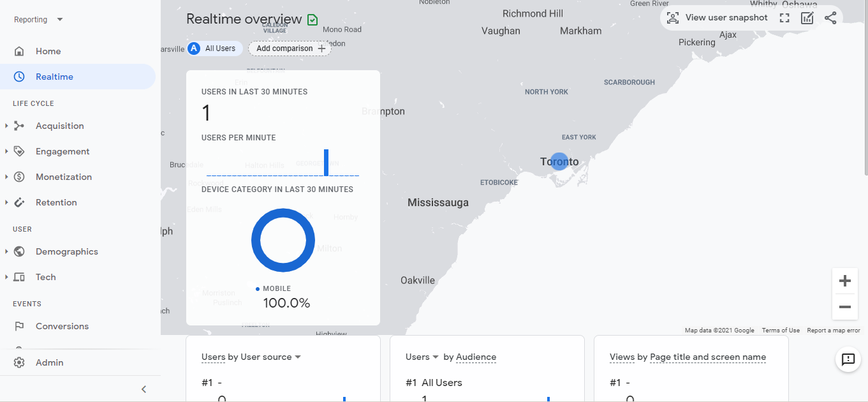The width and height of the screenshot is (868, 402).
Task: Click the Monetization dollar icon
Action: tap(19, 177)
